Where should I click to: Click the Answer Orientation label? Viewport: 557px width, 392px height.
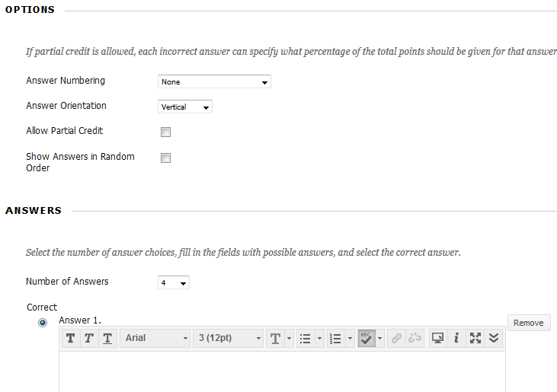(x=66, y=106)
